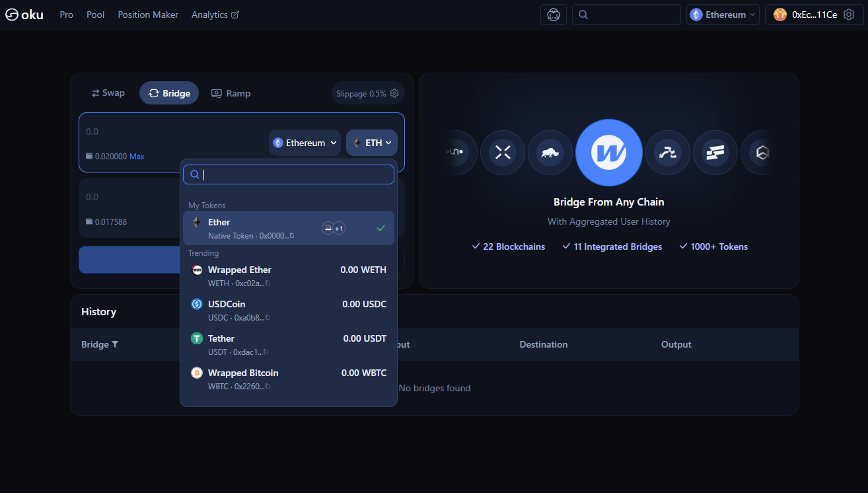Click the WBTC token logo
The image size is (868, 493).
click(197, 373)
